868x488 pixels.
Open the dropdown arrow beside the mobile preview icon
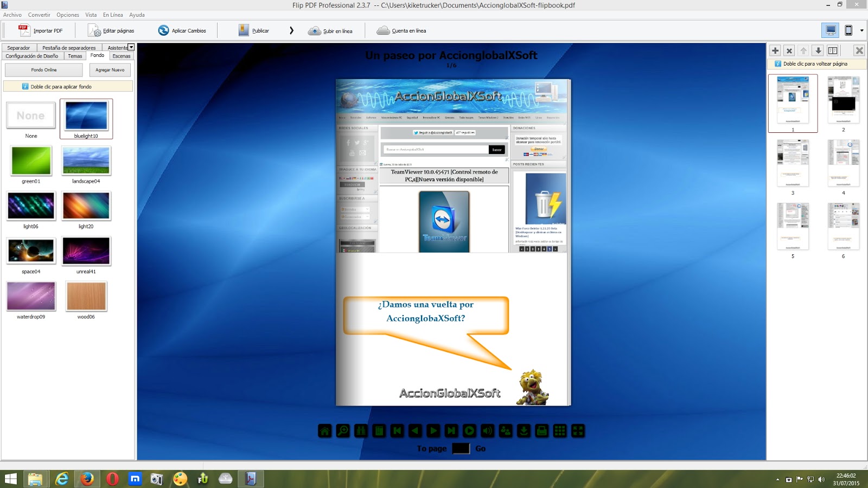pyautogui.click(x=861, y=30)
